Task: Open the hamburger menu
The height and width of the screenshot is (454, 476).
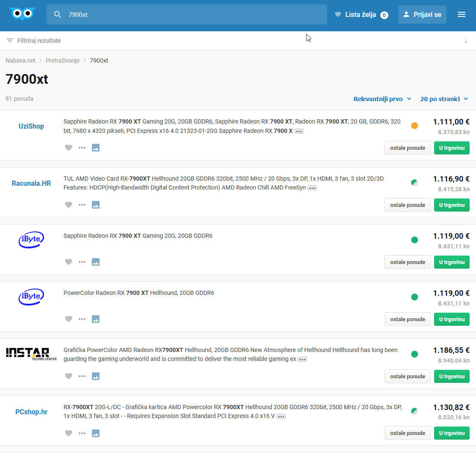Action: (462, 14)
